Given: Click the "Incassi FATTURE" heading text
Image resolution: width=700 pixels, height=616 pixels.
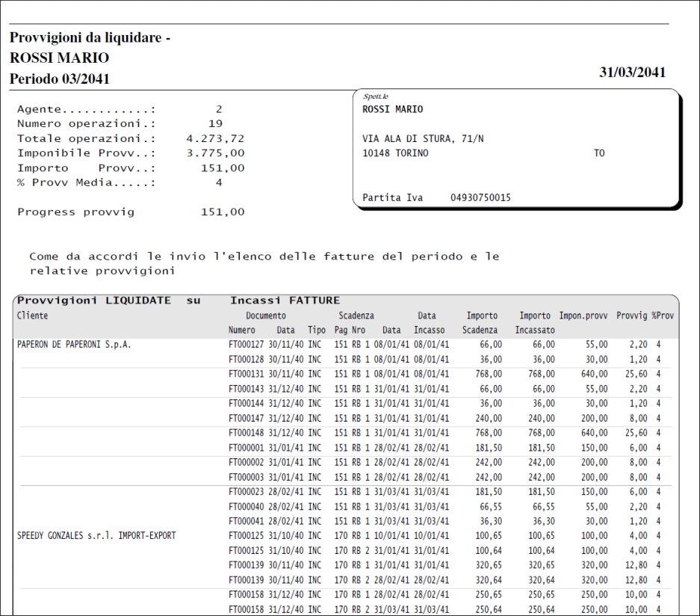Looking at the screenshot, I should click(285, 301).
